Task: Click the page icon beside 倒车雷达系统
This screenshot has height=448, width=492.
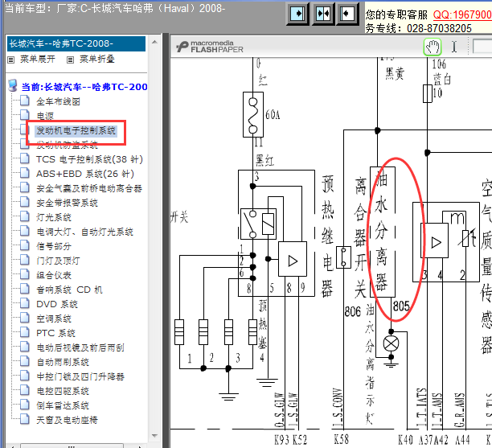Action: click(x=24, y=405)
